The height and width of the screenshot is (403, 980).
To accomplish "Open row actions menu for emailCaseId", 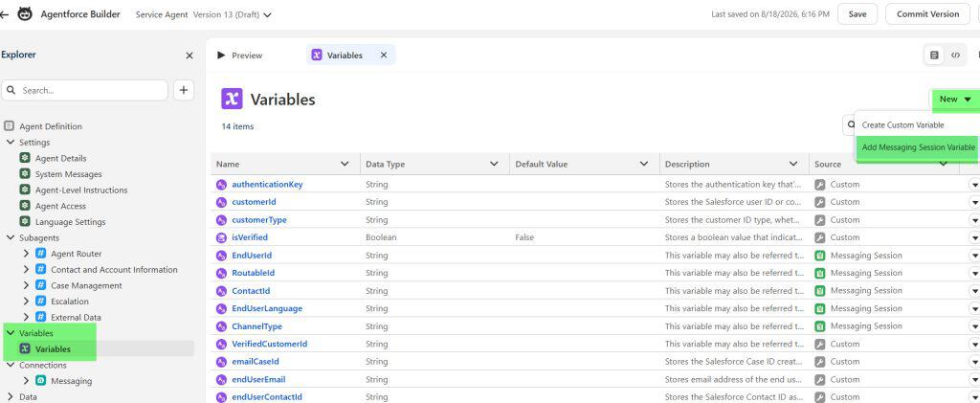I will pyautogui.click(x=973, y=362).
